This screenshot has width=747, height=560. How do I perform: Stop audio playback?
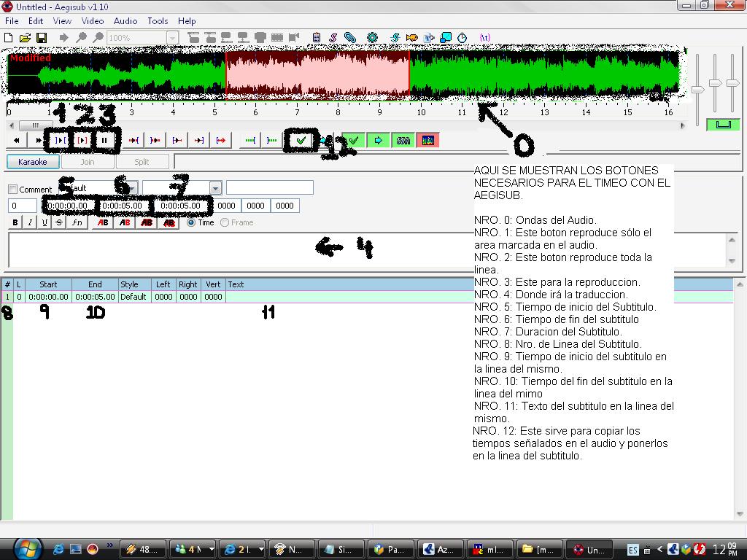tap(104, 141)
